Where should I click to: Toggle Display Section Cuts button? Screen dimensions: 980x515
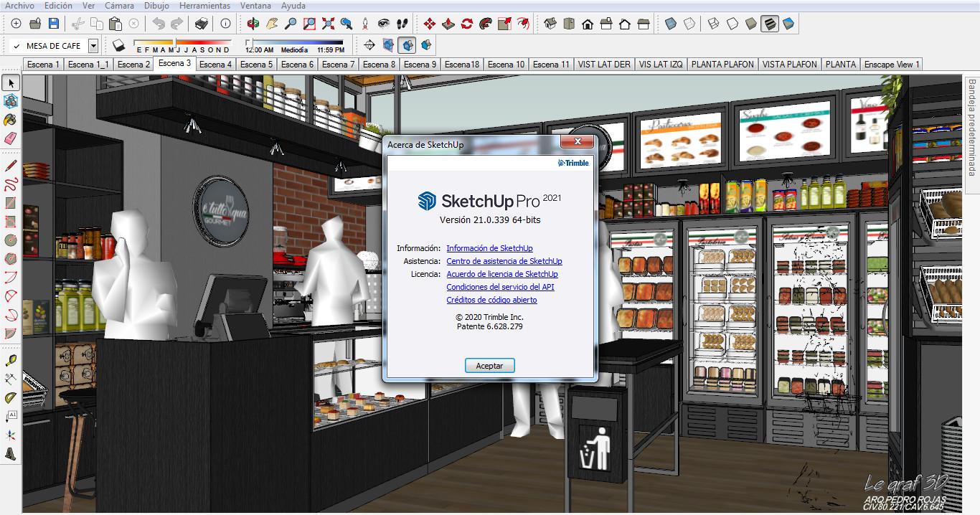click(x=407, y=46)
